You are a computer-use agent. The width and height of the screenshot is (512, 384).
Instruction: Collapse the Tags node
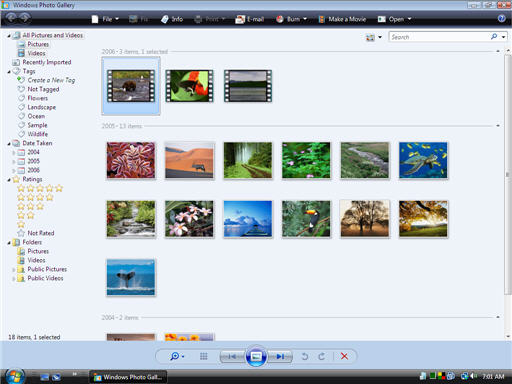tap(9, 72)
